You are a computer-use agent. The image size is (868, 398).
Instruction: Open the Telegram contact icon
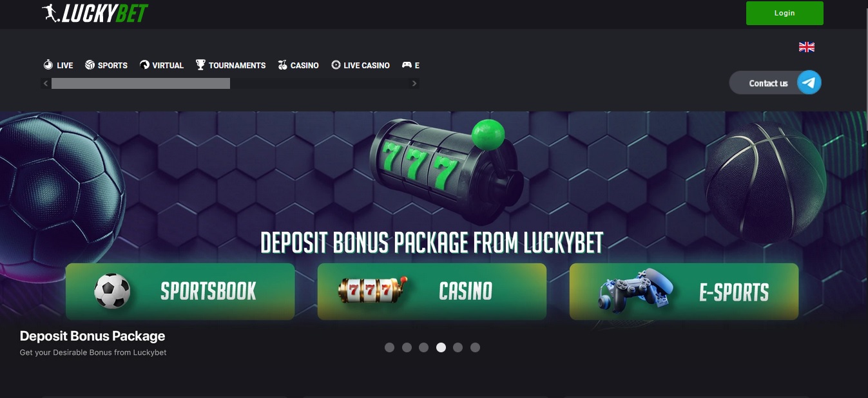pyautogui.click(x=809, y=82)
